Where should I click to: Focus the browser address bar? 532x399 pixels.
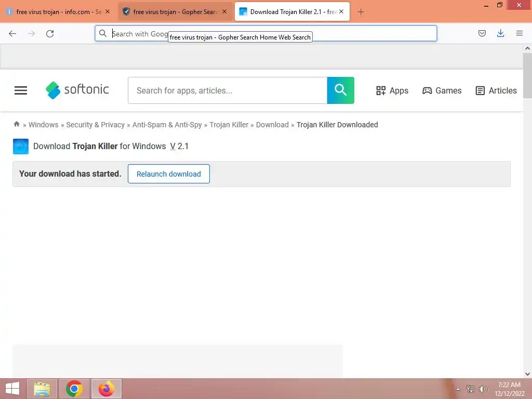265,34
